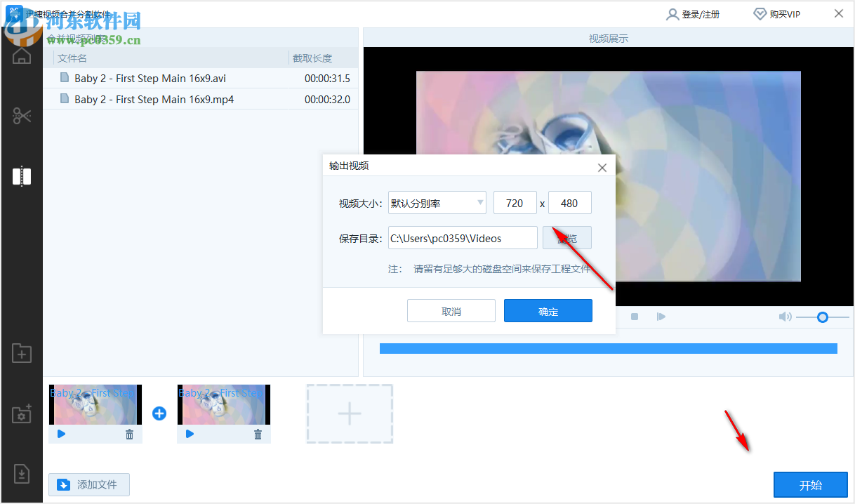Click the delete icon under the first clip
This screenshot has width=855, height=504.
coord(129,434)
